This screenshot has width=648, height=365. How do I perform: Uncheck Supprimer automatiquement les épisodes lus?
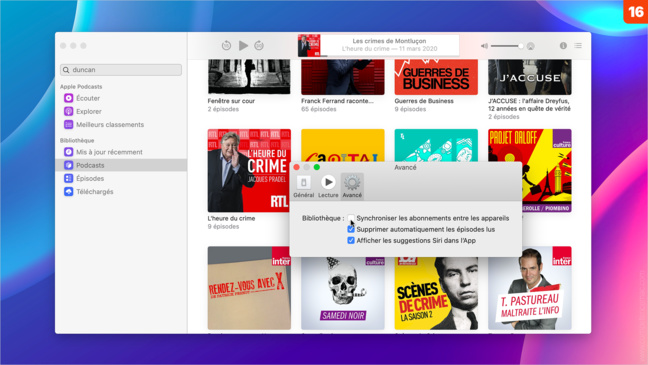(351, 229)
